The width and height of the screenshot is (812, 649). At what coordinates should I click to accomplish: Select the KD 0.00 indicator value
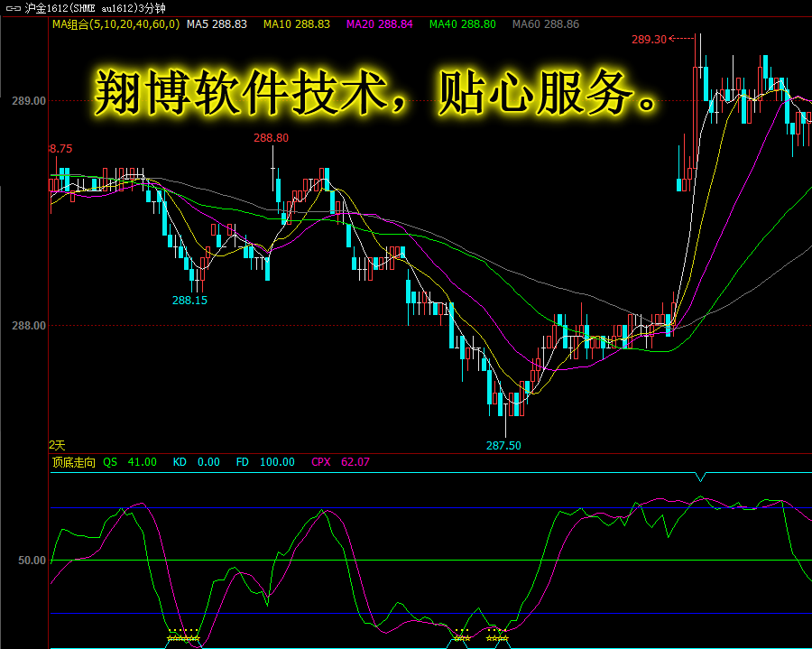[197, 462]
